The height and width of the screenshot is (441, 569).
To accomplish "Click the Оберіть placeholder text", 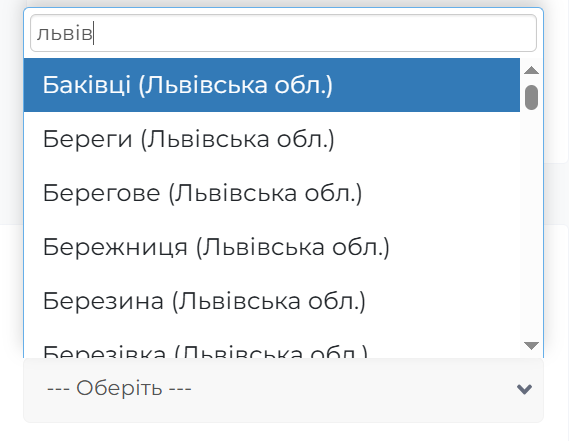I will (x=119, y=388).
